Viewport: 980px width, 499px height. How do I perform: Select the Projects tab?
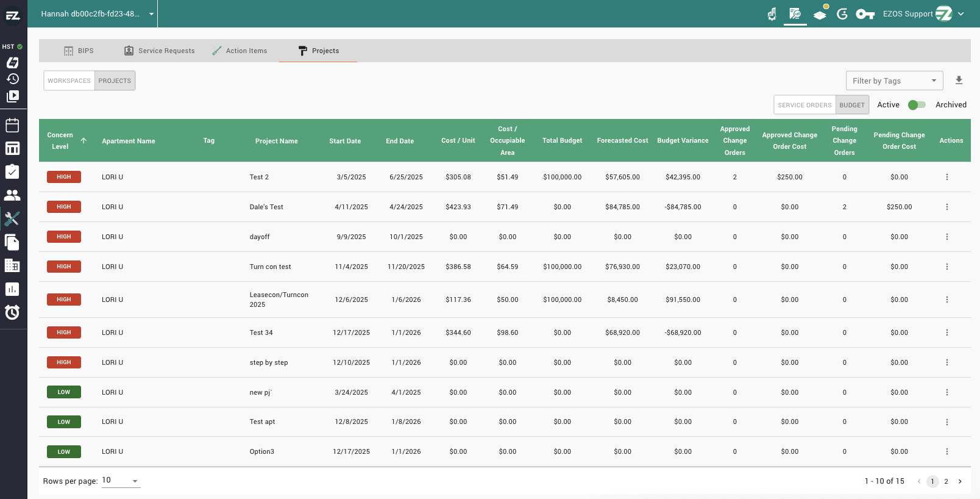(318, 51)
